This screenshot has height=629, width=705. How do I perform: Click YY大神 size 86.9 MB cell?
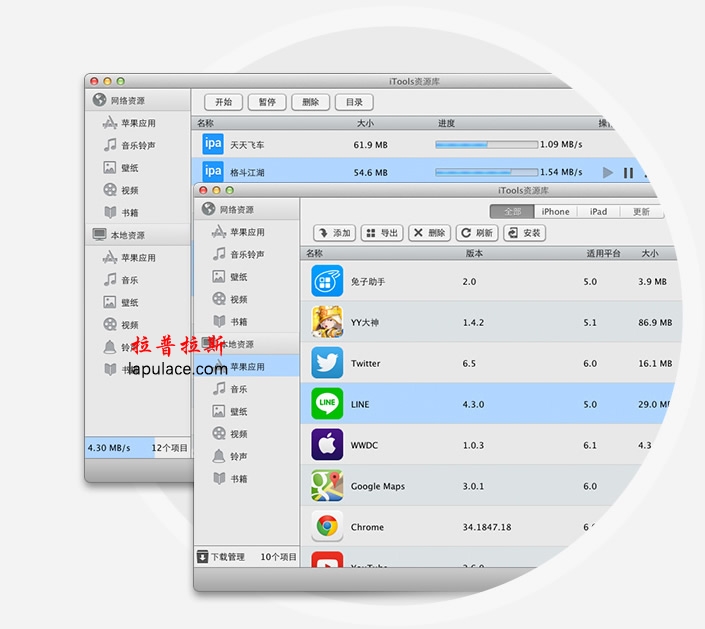click(655, 322)
